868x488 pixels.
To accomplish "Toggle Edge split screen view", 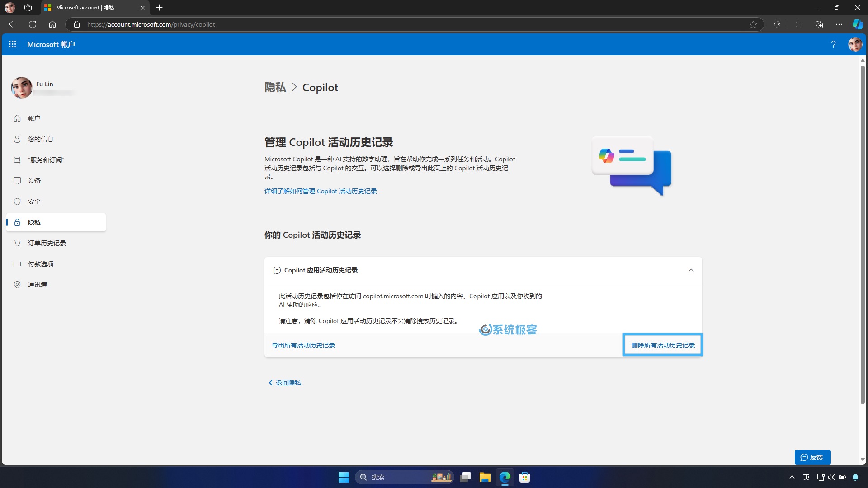I will click(x=799, y=24).
